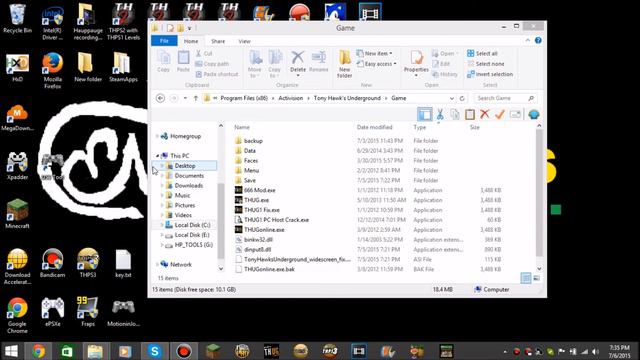Screen dimensions: 640x360
Task: Open the address bar history dropdown
Action: point(451,98)
